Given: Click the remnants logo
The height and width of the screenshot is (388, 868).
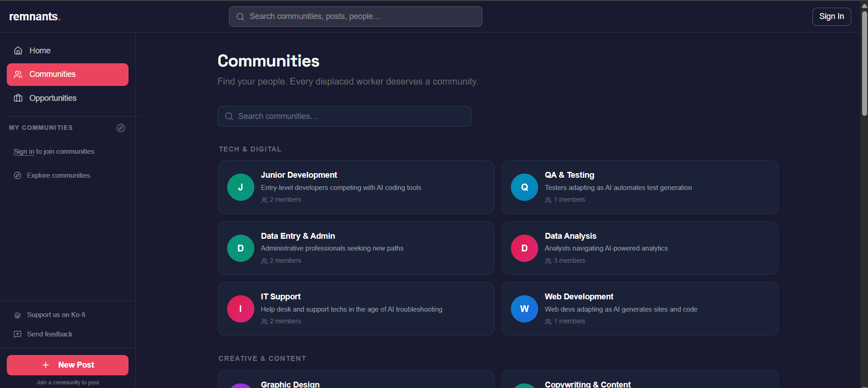Looking at the screenshot, I should point(35,17).
